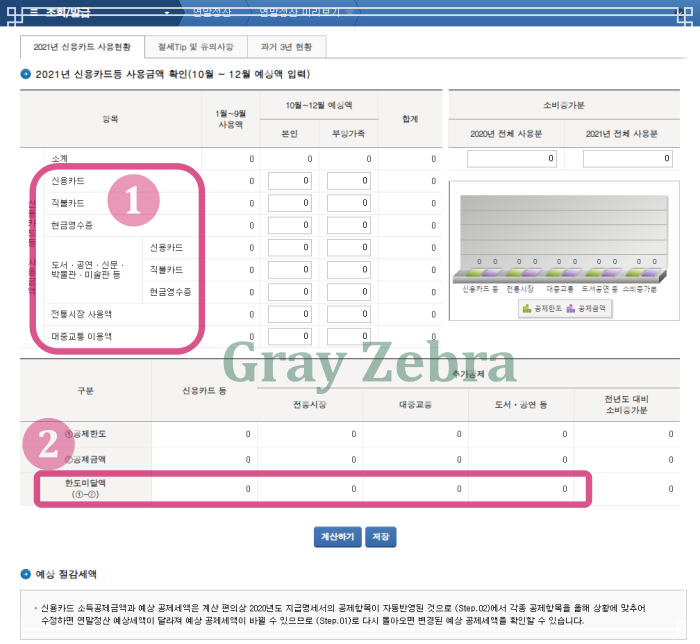Click the 도서·공연 등 header in lower table
This screenshot has width=700, height=644.
(521, 405)
